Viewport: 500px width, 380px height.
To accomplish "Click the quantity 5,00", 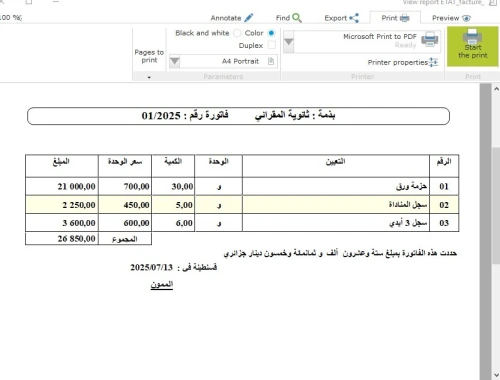I will click(184, 205).
